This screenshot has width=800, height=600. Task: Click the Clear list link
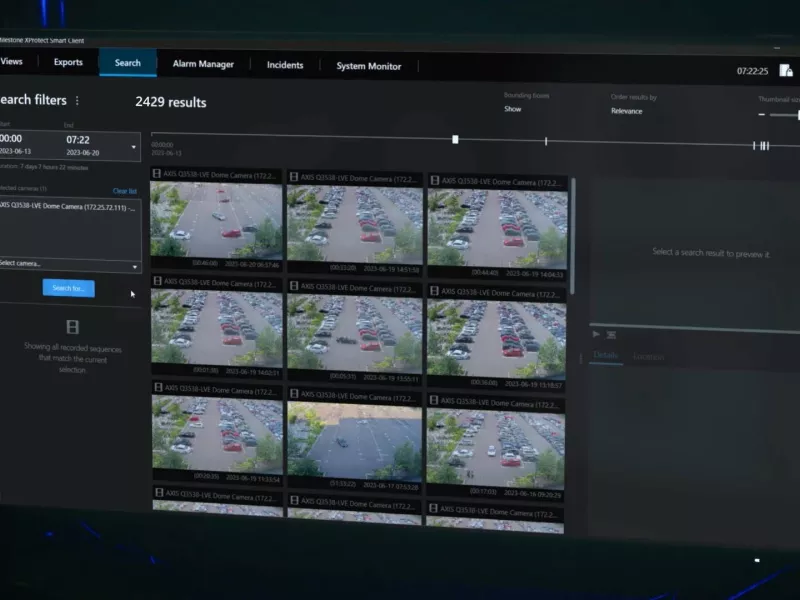[x=125, y=190]
